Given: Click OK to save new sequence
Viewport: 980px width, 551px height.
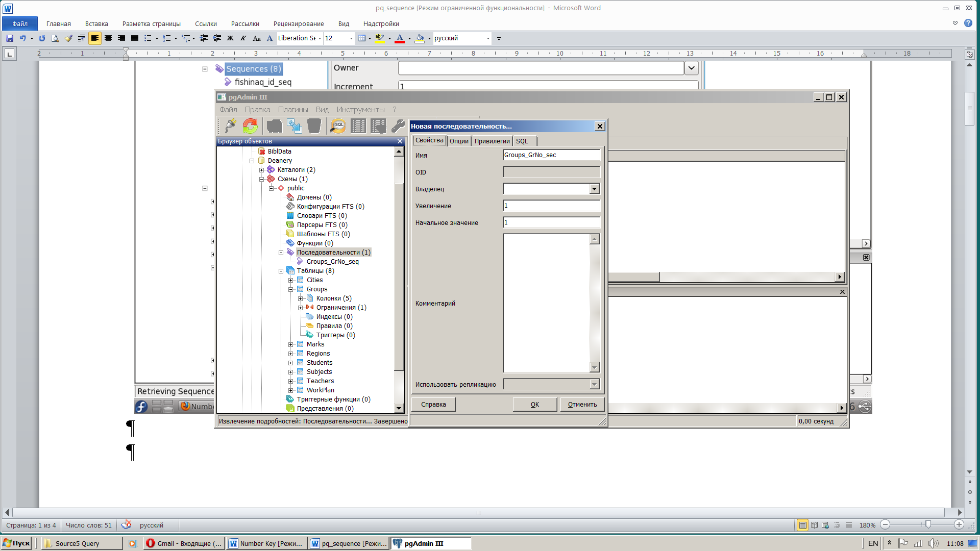Looking at the screenshot, I should [534, 404].
